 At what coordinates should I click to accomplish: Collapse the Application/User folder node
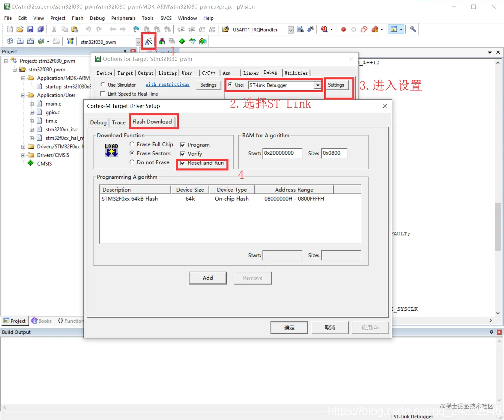pyautogui.click(x=23, y=95)
